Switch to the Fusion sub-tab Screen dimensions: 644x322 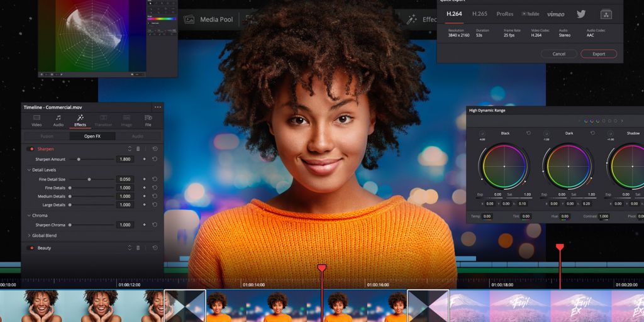point(47,136)
